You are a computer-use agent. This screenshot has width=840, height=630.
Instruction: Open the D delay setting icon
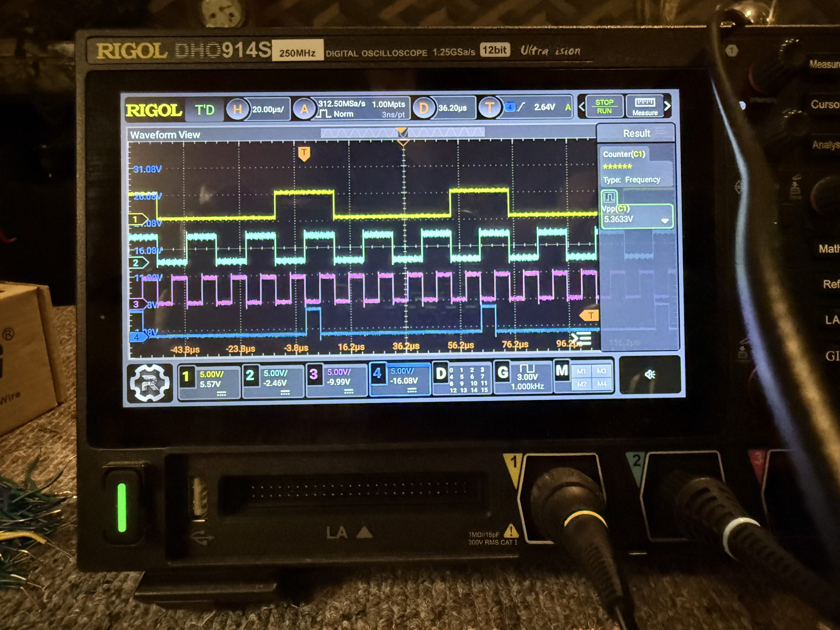[424, 108]
